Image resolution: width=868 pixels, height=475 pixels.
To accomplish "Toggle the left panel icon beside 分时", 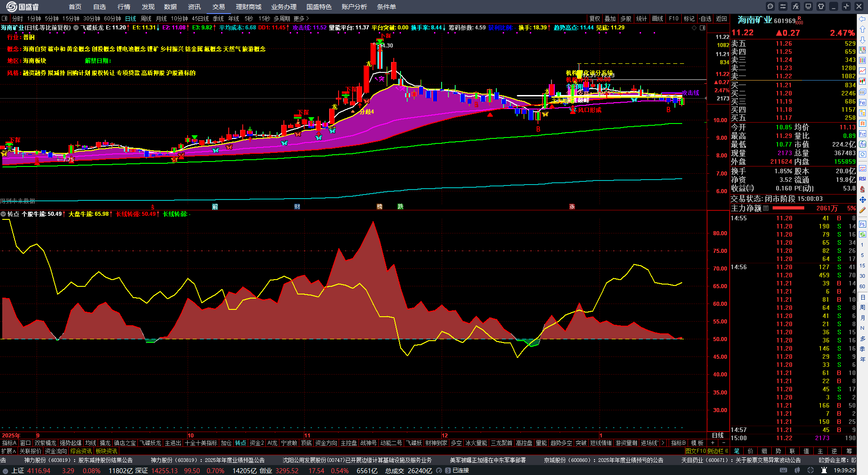I will [5, 19].
